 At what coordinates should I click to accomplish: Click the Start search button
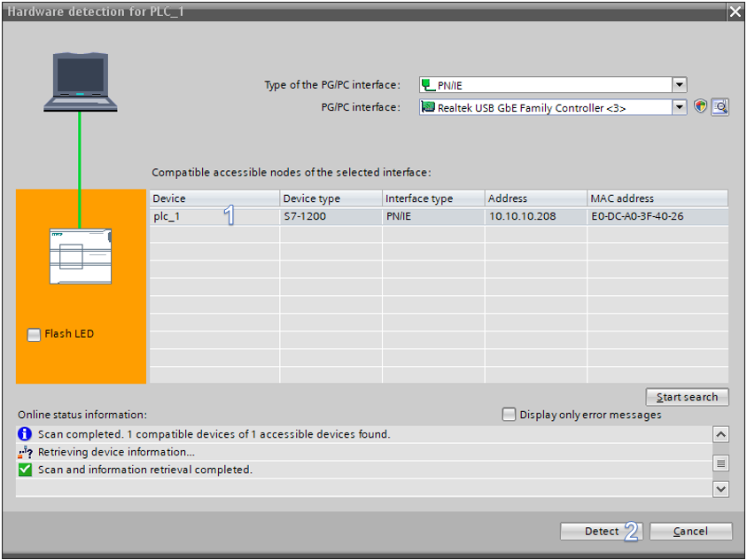point(687,397)
